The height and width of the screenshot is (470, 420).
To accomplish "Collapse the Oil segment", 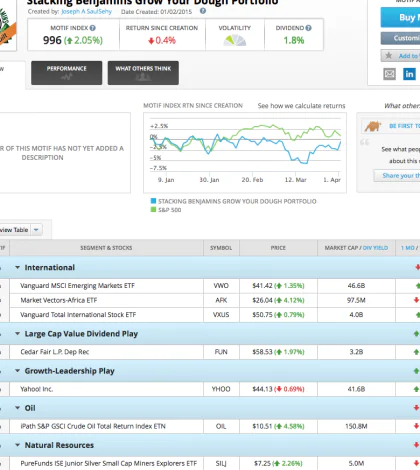I will [x=17, y=408].
